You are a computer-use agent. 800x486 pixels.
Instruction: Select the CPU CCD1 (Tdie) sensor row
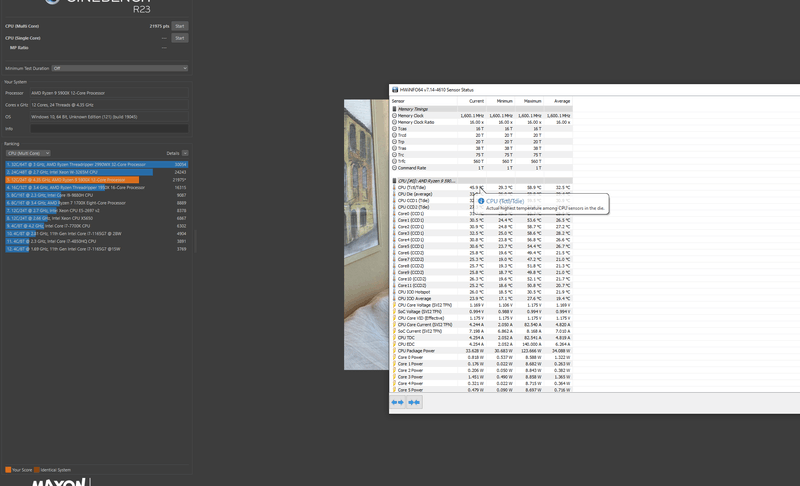481,200
